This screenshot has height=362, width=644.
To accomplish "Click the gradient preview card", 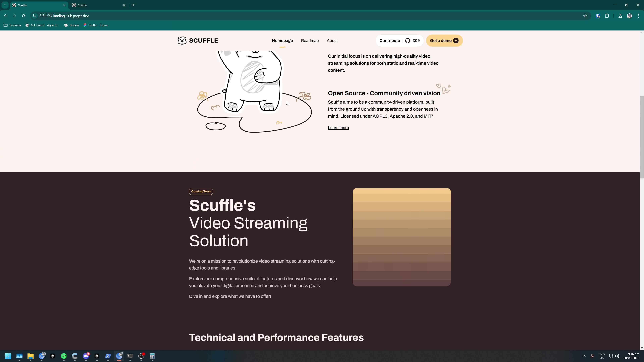I will tap(401, 237).
